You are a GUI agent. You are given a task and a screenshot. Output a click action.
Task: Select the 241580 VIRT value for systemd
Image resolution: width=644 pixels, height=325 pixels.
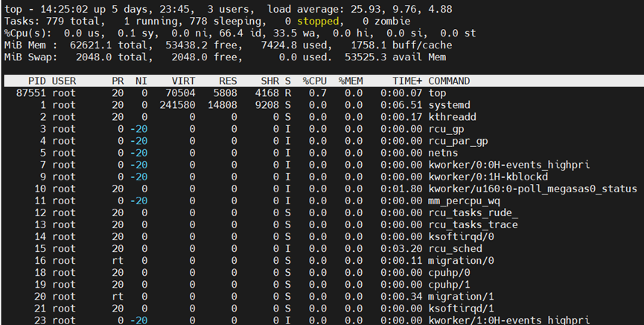(177, 105)
